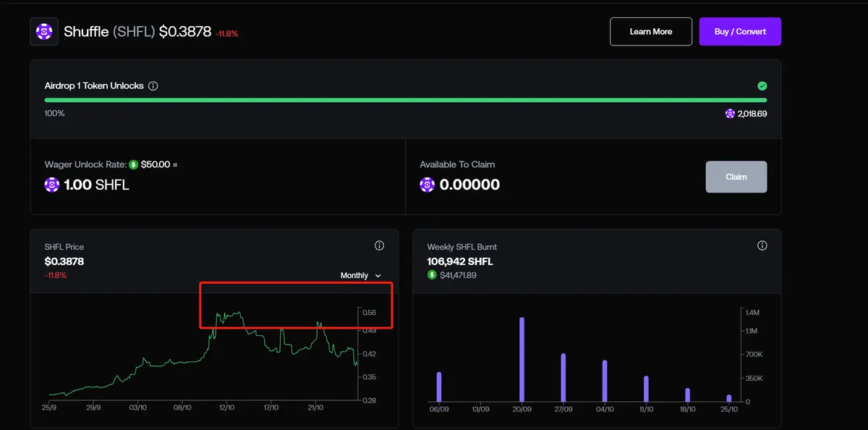Click the Shuffle SHFL token logo icon
Image resolution: width=868 pixels, height=430 pixels.
(44, 32)
